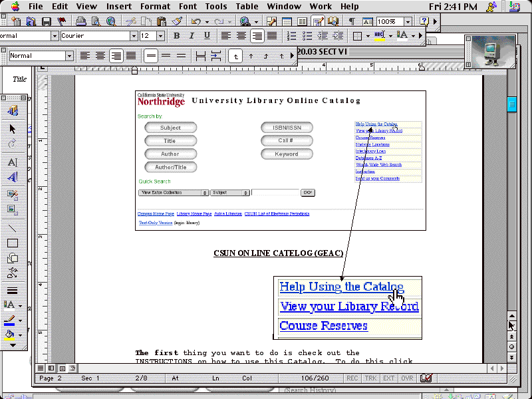This screenshot has height=399, width=532.
Task: Open the 100% zoom dropdown
Action: pyautogui.click(x=408, y=22)
